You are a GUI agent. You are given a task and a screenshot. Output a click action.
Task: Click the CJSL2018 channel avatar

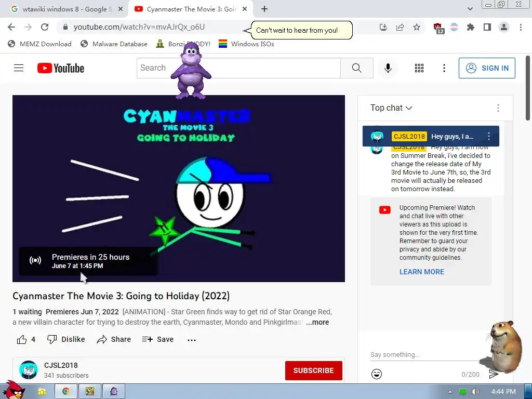coord(29,370)
